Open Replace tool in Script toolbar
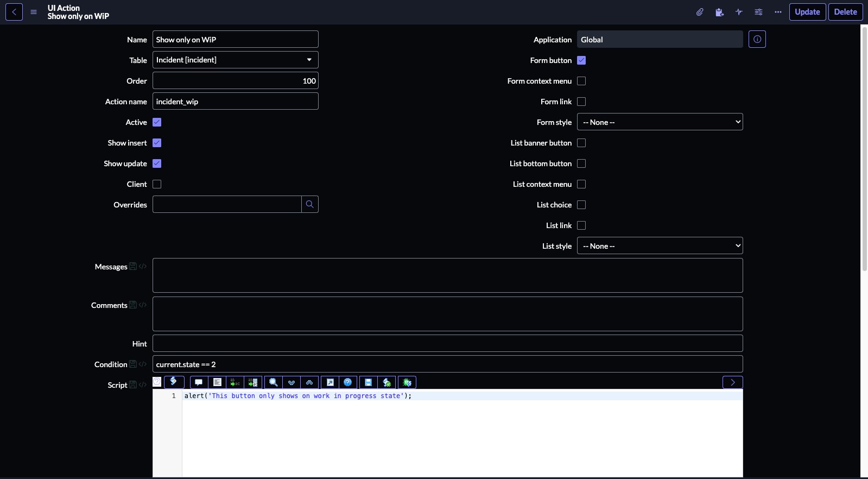This screenshot has height=479, width=868. [x=235, y=382]
